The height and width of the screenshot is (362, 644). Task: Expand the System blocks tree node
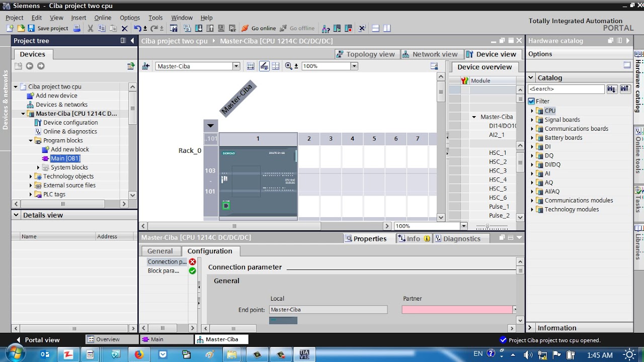pyautogui.click(x=38, y=167)
